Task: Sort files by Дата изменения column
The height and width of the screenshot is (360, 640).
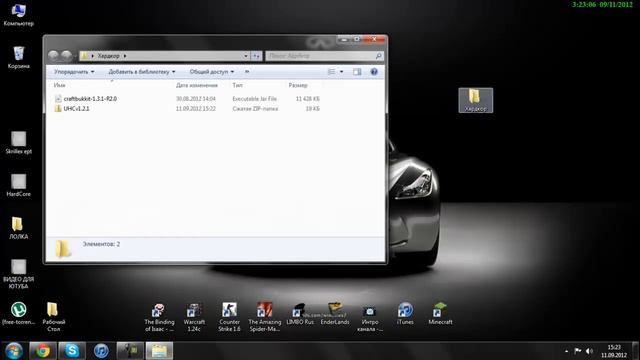Action: (197, 85)
